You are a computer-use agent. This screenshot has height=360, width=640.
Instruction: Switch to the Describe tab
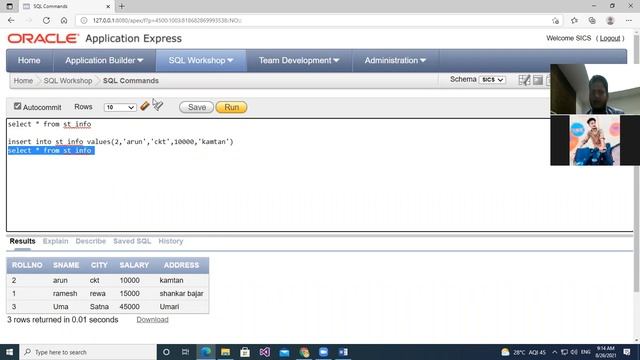91,241
